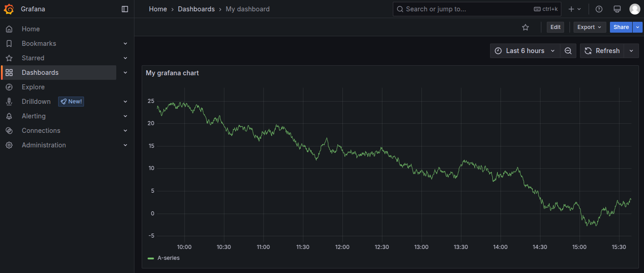Click the Connections icon in sidebar

click(9, 131)
